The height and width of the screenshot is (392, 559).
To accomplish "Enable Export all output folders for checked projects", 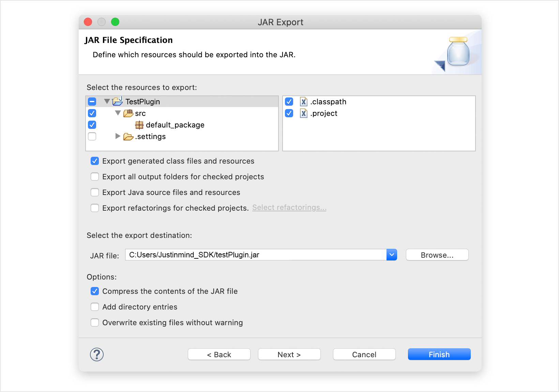I will tap(95, 177).
